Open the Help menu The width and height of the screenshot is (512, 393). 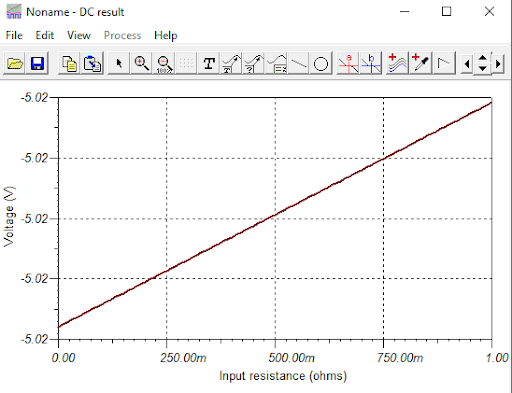click(166, 35)
